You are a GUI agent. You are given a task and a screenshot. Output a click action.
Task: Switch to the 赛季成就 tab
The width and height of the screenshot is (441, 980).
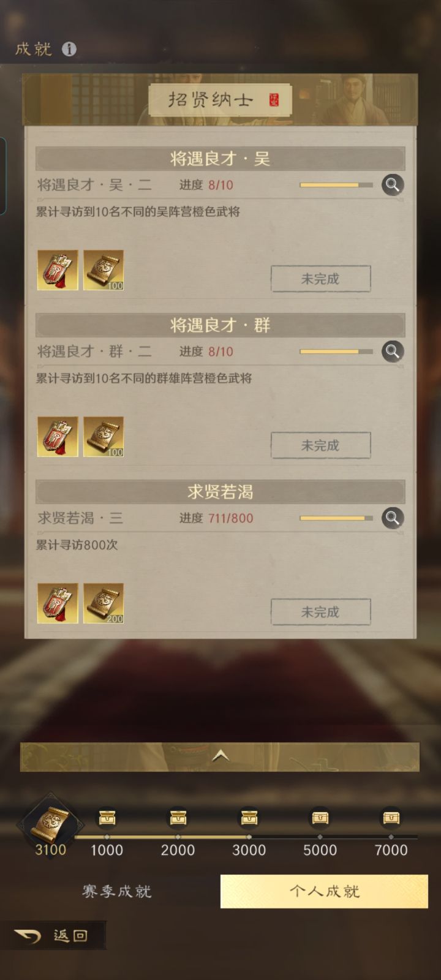click(x=116, y=891)
